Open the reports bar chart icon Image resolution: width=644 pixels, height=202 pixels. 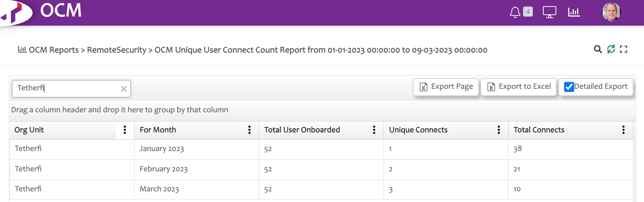pyautogui.click(x=574, y=12)
